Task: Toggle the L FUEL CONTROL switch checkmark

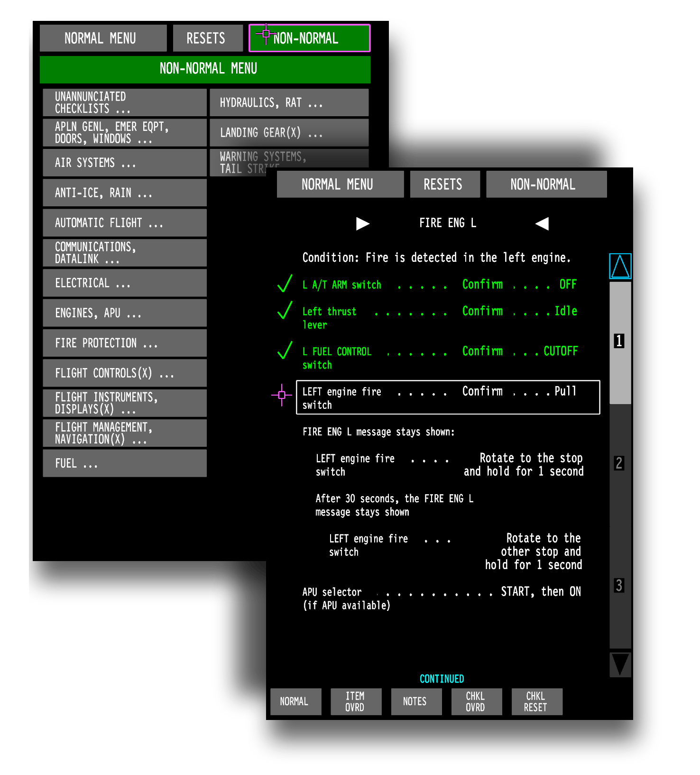Action: click(285, 351)
